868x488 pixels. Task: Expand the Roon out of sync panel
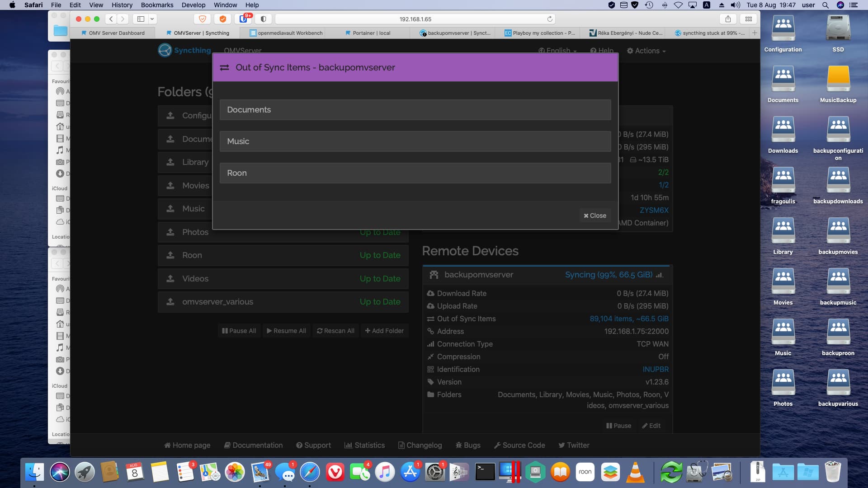tap(415, 173)
